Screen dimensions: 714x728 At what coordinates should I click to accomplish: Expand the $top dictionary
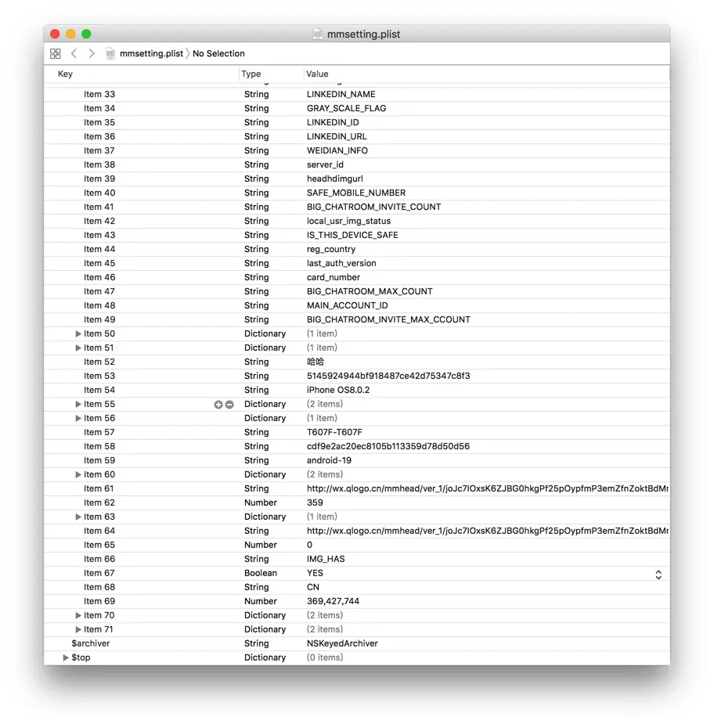[x=66, y=658]
